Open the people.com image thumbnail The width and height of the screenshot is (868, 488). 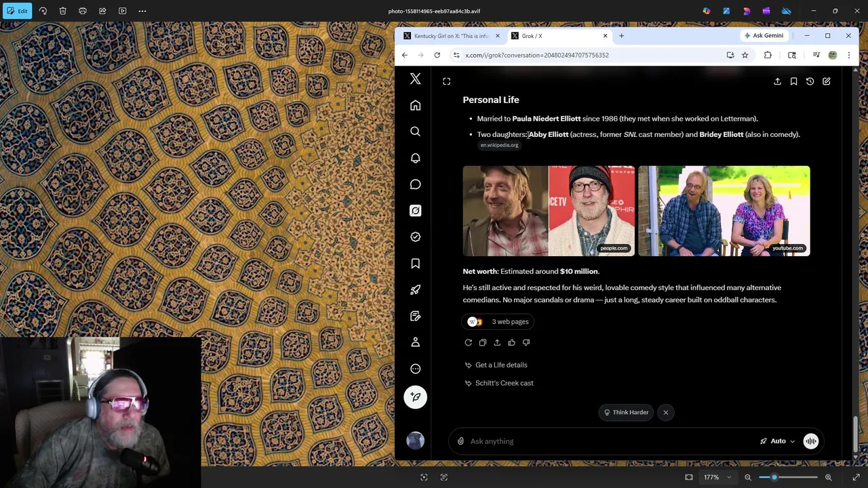[x=549, y=211]
